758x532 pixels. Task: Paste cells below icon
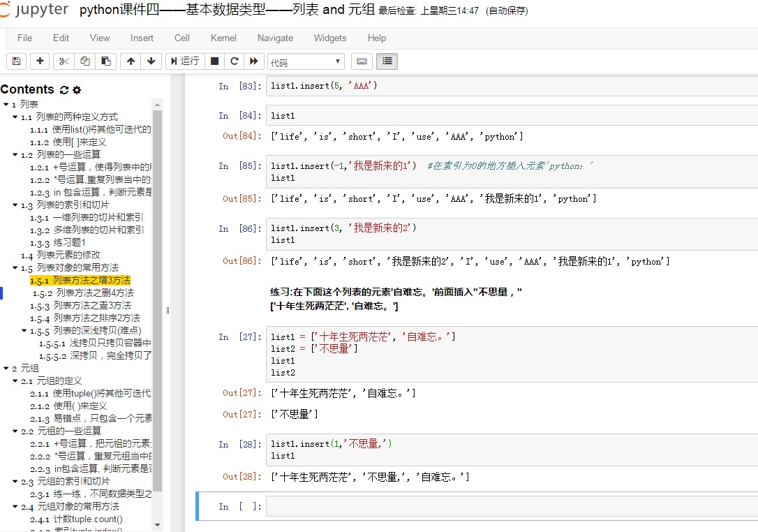[106, 61]
